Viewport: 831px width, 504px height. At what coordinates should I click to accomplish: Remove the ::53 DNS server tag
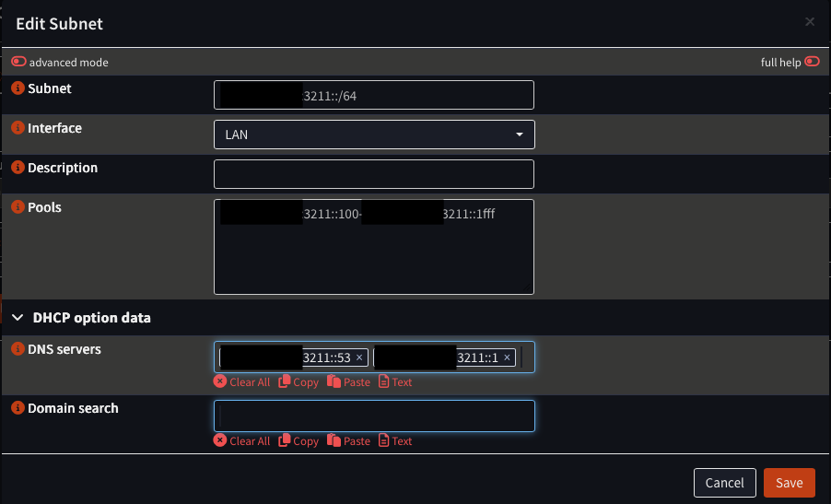[359, 357]
